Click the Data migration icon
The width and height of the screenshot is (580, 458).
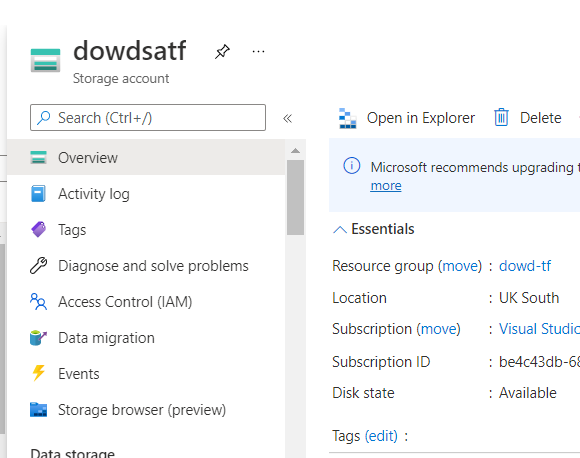(38, 338)
